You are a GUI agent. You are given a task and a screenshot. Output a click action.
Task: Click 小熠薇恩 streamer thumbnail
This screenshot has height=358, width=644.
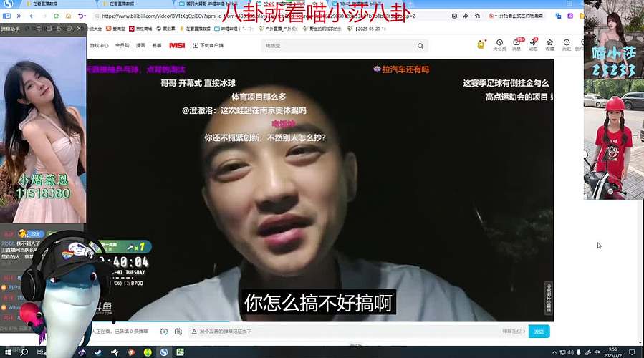[x=43, y=130]
